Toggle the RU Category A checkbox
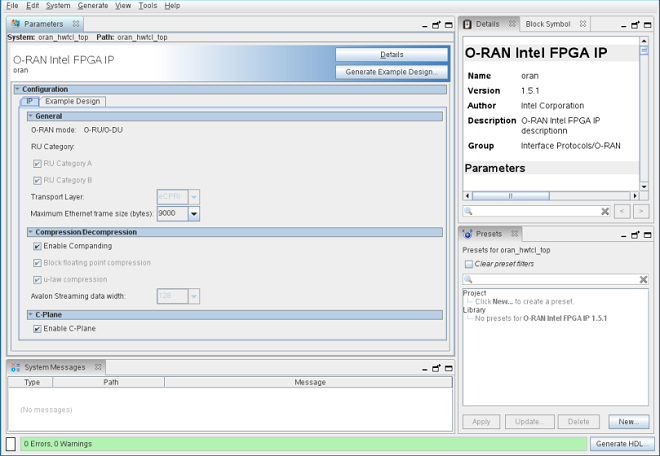Screen dimensions: 660x456 coord(37,163)
